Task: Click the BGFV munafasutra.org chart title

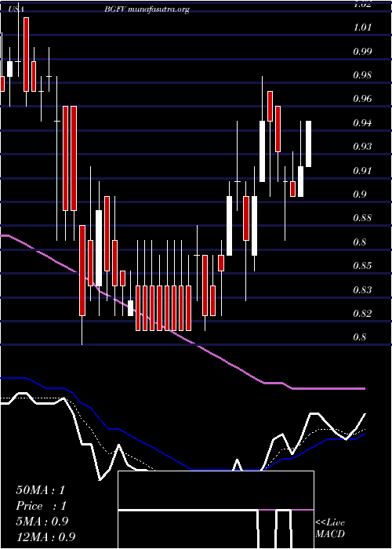Action: [x=147, y=9]
